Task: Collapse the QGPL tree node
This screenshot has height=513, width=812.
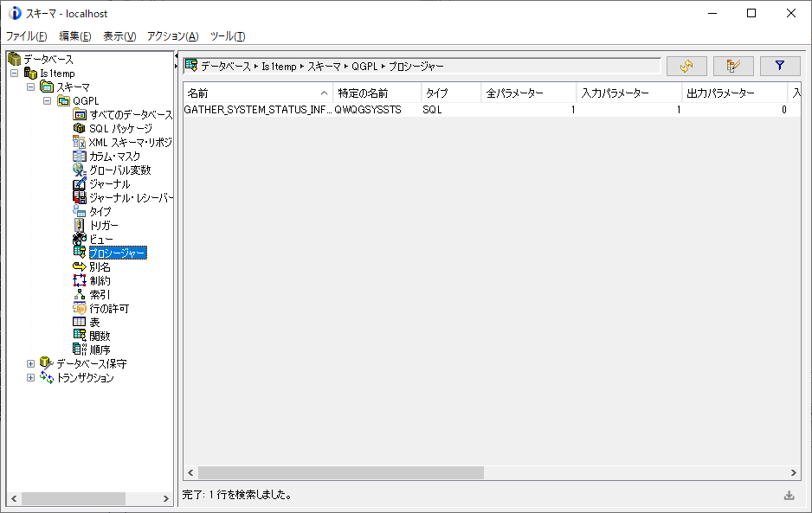Action: [47, 101]
